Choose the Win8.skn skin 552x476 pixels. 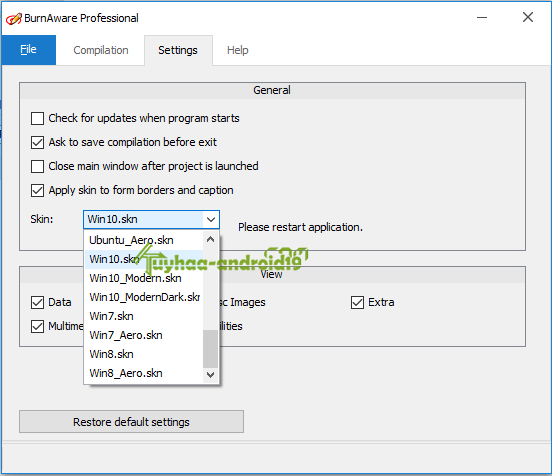[144, 354]
